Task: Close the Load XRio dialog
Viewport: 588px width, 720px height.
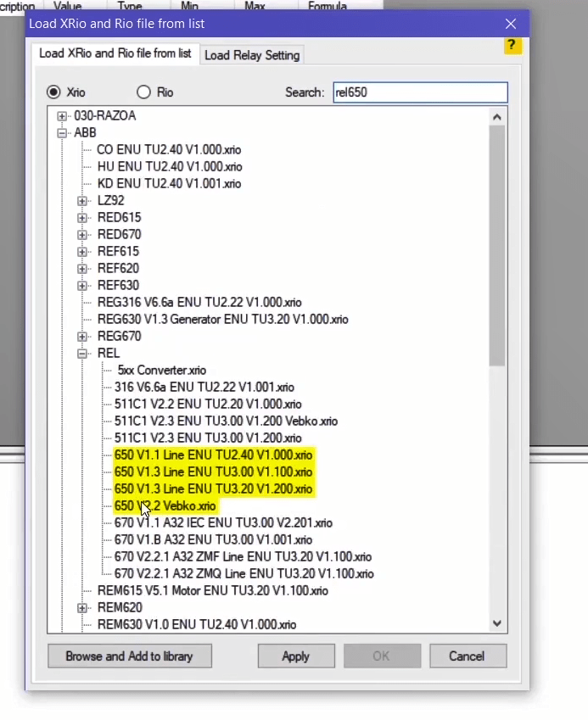Action: [x=510, y=24]
